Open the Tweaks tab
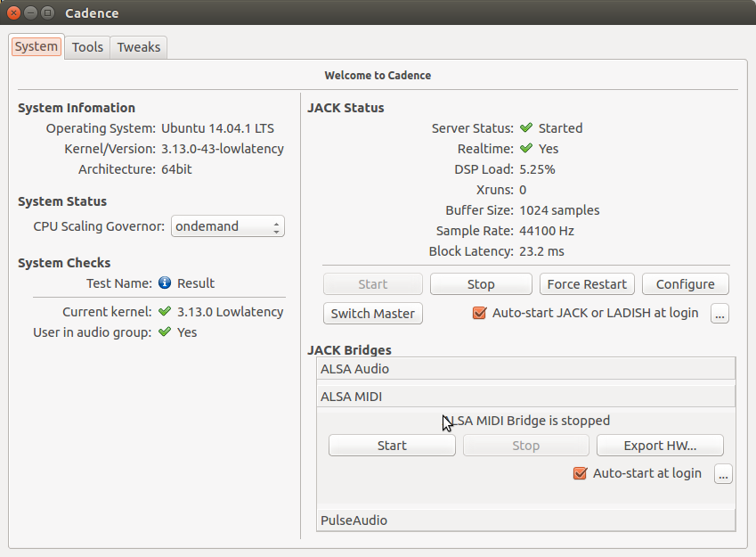756x557 pixels. pos(139,47)
